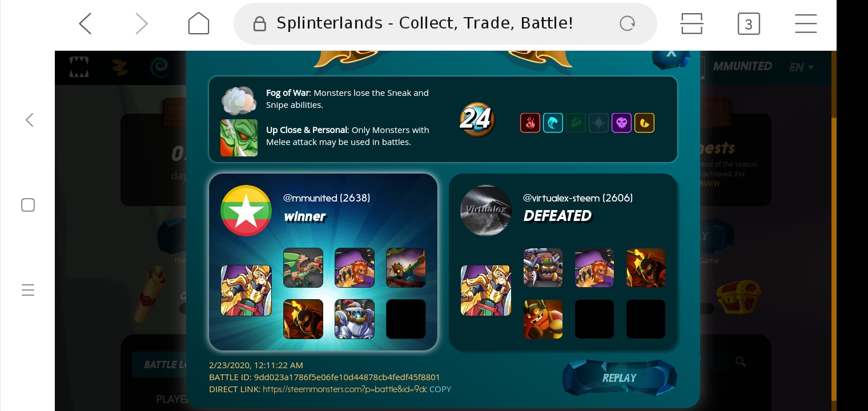Expand the EN language dropdown
The height and width of the screenshot is (411, 868).
coord(801,67)
